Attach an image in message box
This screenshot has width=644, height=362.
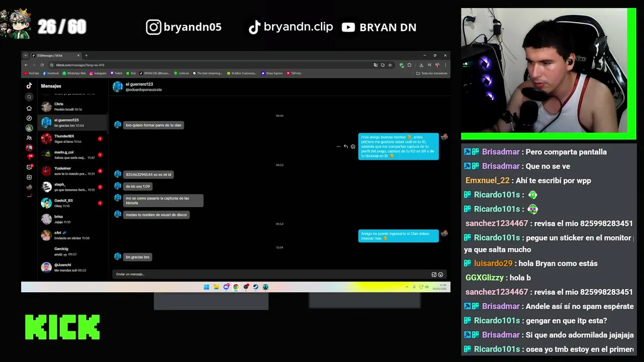pyautogui.click(x=434, y=275)
